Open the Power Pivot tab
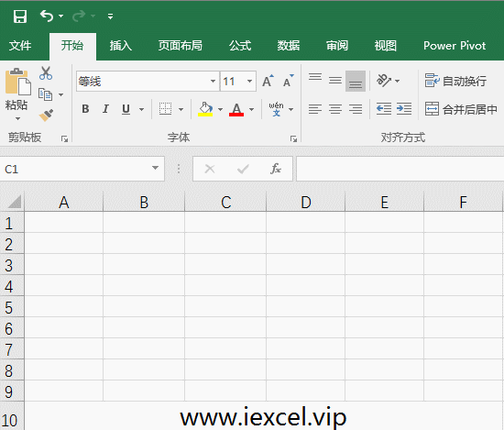 [x=455, y=46]
